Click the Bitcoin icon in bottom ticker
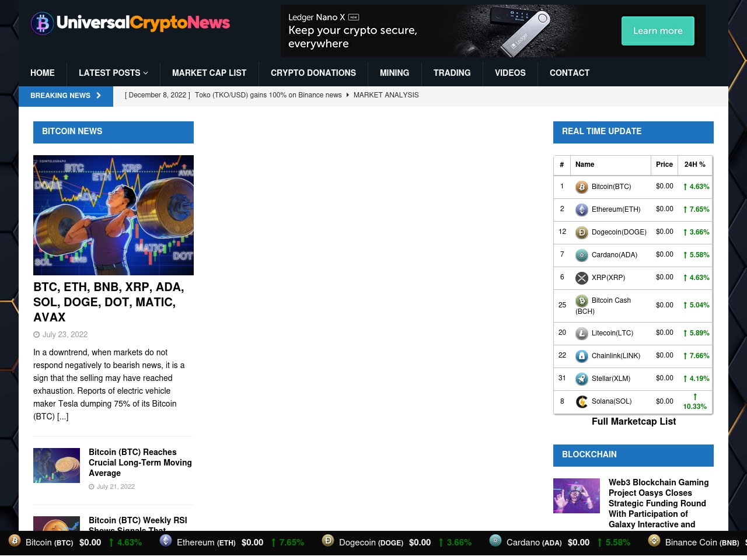This screenshot has width=747, height=560. tap(15, 541)
